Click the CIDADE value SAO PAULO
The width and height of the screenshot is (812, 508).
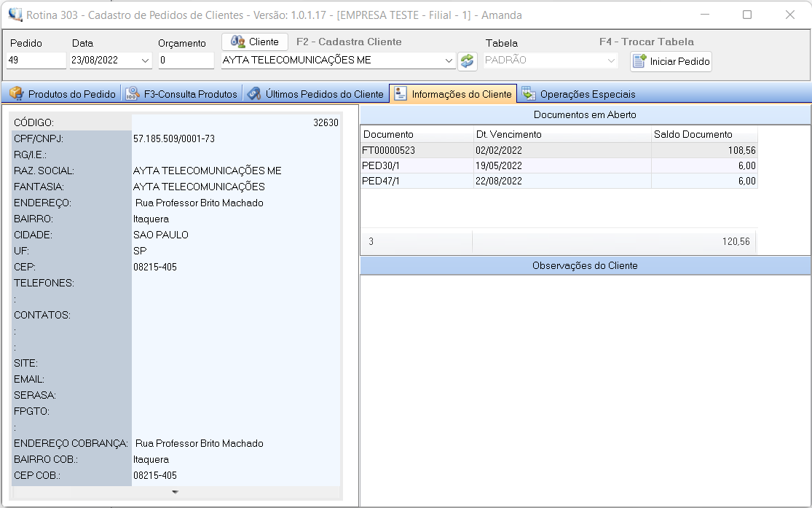pos(160,235)
